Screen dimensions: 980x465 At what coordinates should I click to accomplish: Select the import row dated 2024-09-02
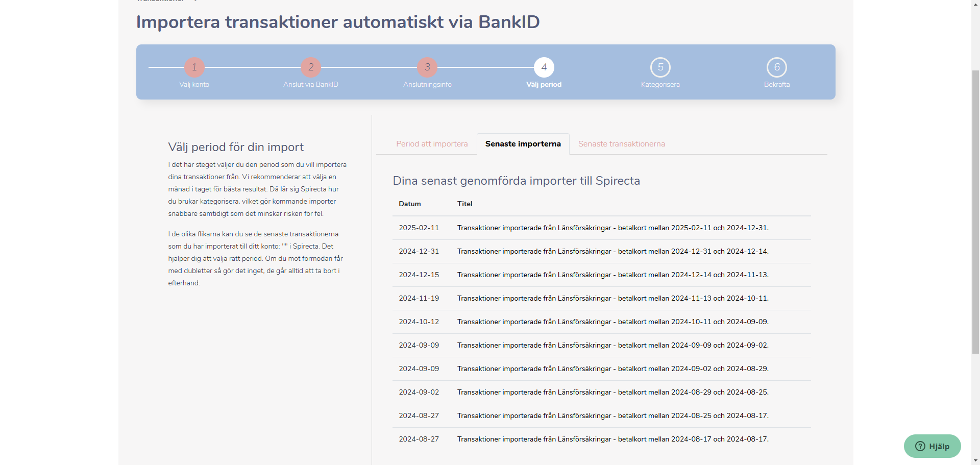[602, 392]
